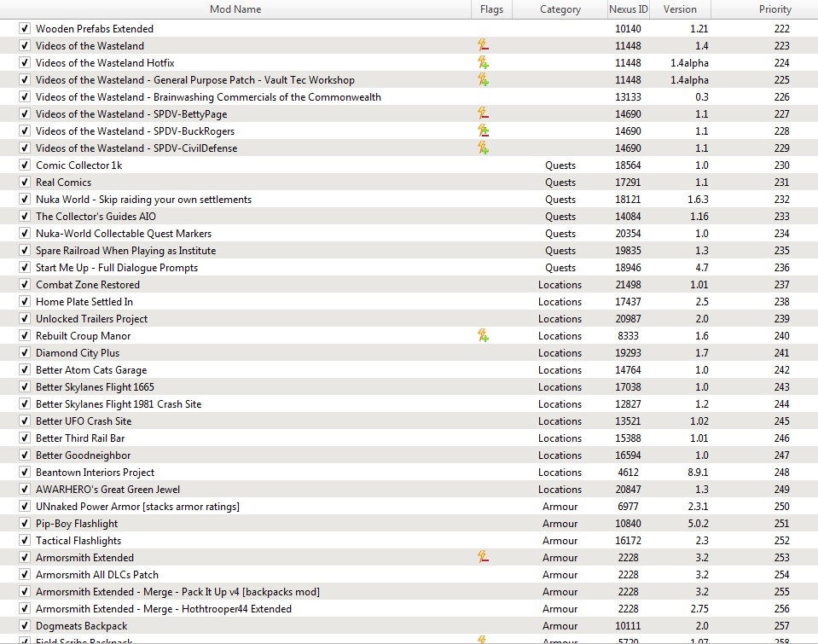
Task: Click version 5.0.2 cell
Action: click(x=698, y=524)
